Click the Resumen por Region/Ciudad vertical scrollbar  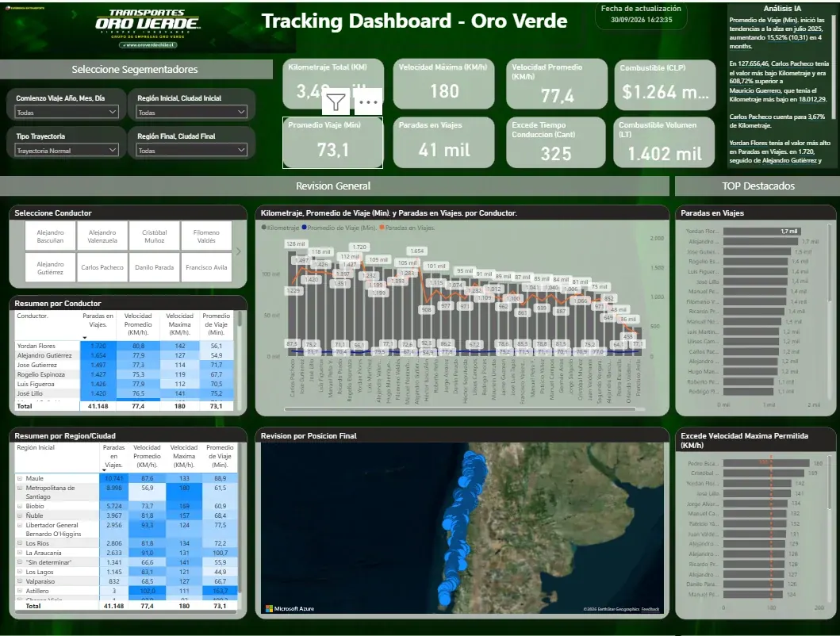(240, 516)
